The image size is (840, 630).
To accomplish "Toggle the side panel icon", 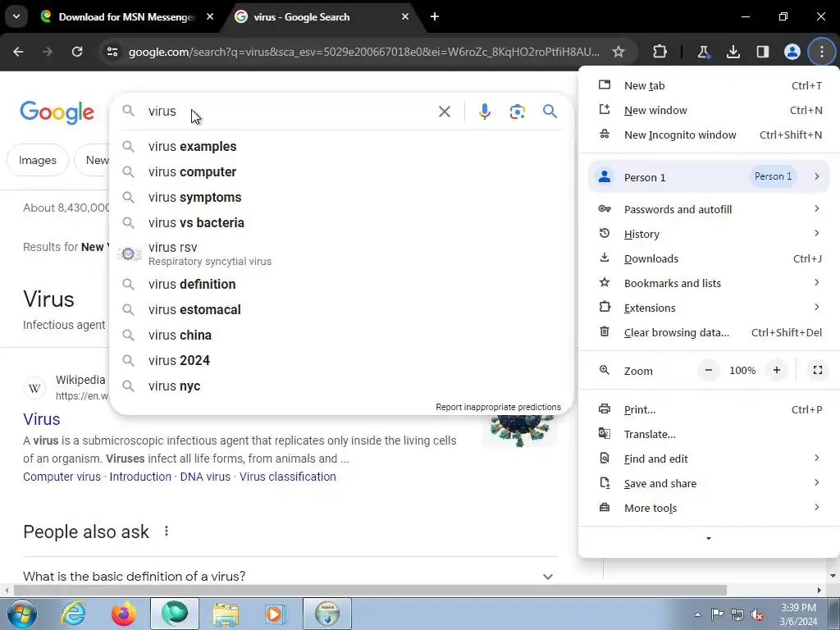I will [x=762, y=52].
